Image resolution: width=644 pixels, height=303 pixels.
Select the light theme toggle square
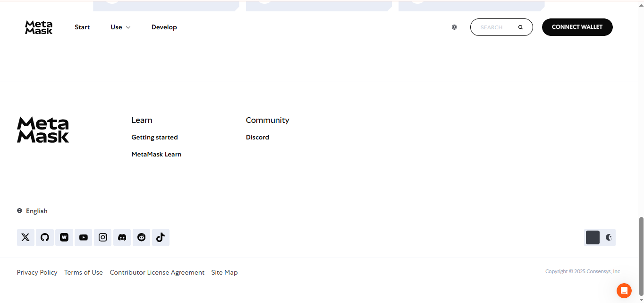click(x=593, y=237)
